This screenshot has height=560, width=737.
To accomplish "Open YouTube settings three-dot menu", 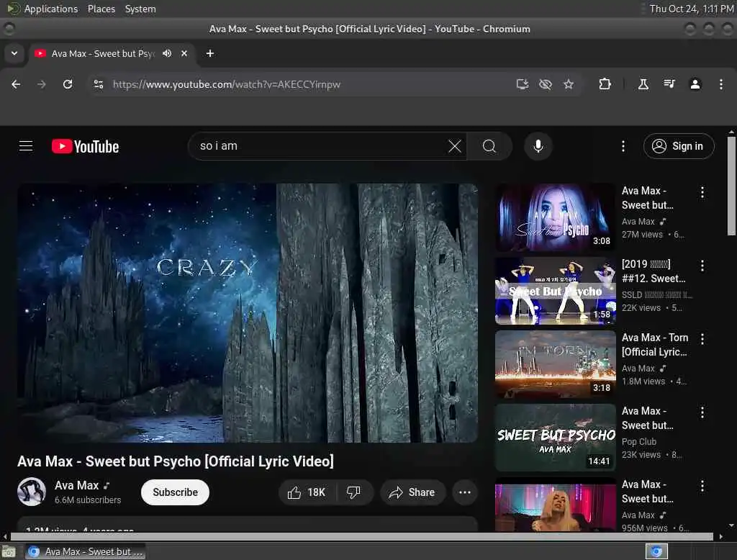I will click(623, 146).
